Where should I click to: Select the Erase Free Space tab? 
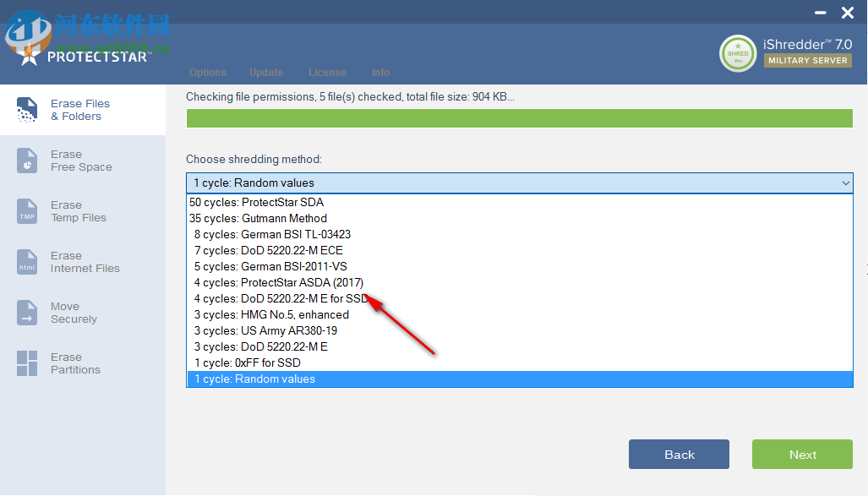coord(83,161)
